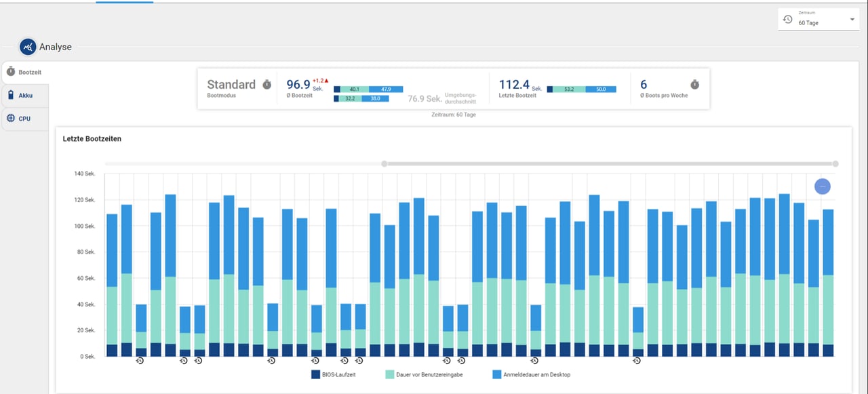Click the rightmost bar in the boot chart

click(828, 283)
